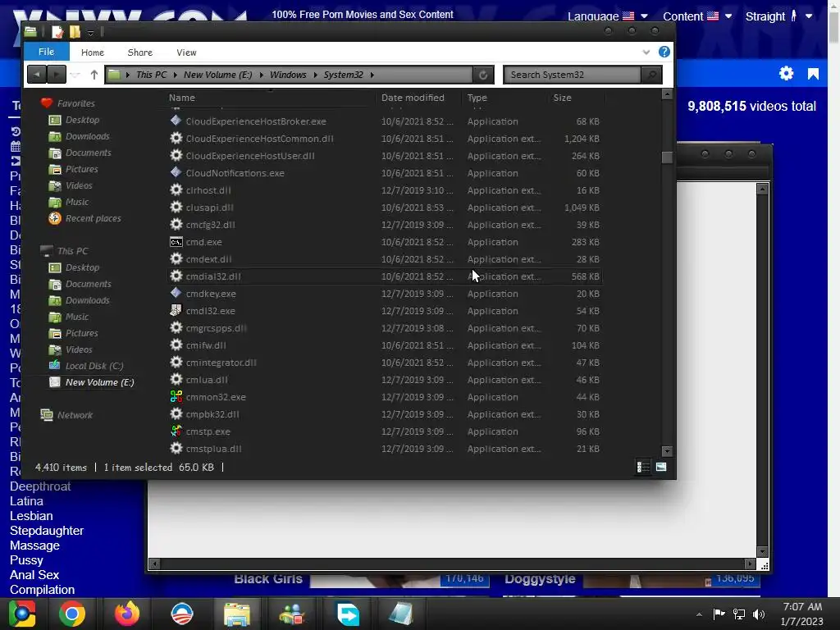Select cmstp.exe file icon
Image resolution: width=840 pixels, height=630 pixels.
[x=176, y=431]
